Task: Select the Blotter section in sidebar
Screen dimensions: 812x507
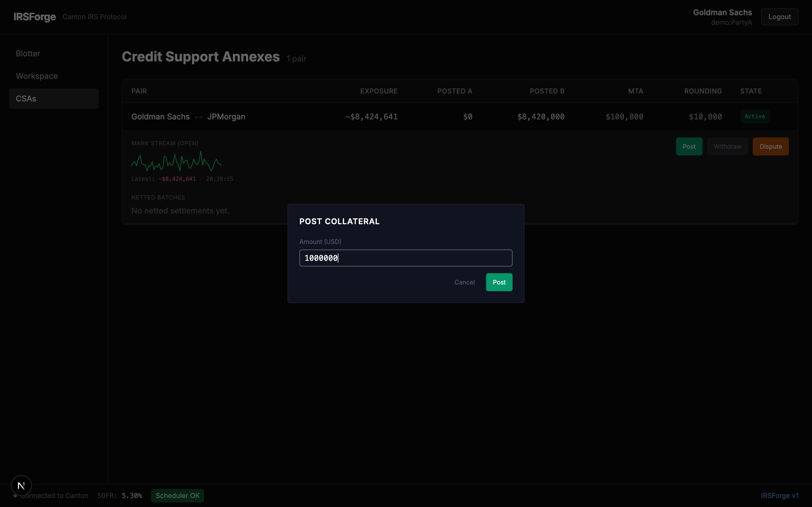Action: tap(28, 53)
